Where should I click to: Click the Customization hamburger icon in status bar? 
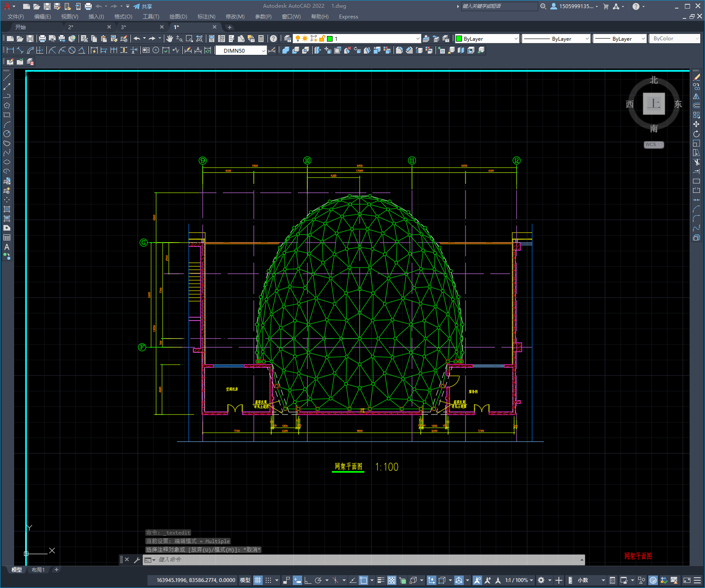click(697, 580)
